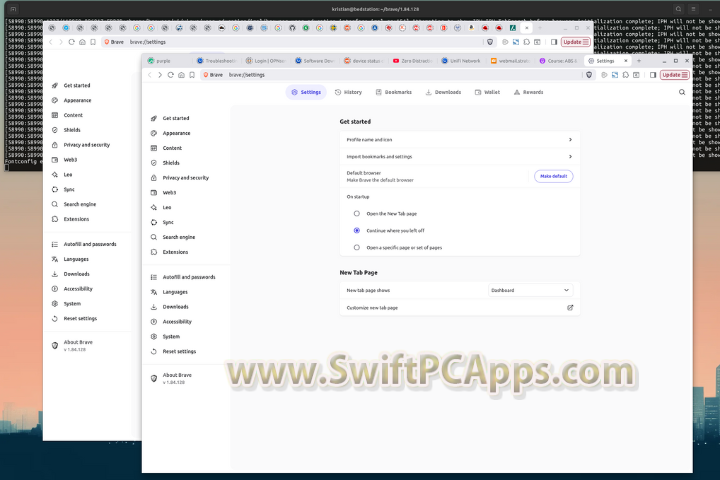Switch to UniFi Network tab

tap(461, 61)
